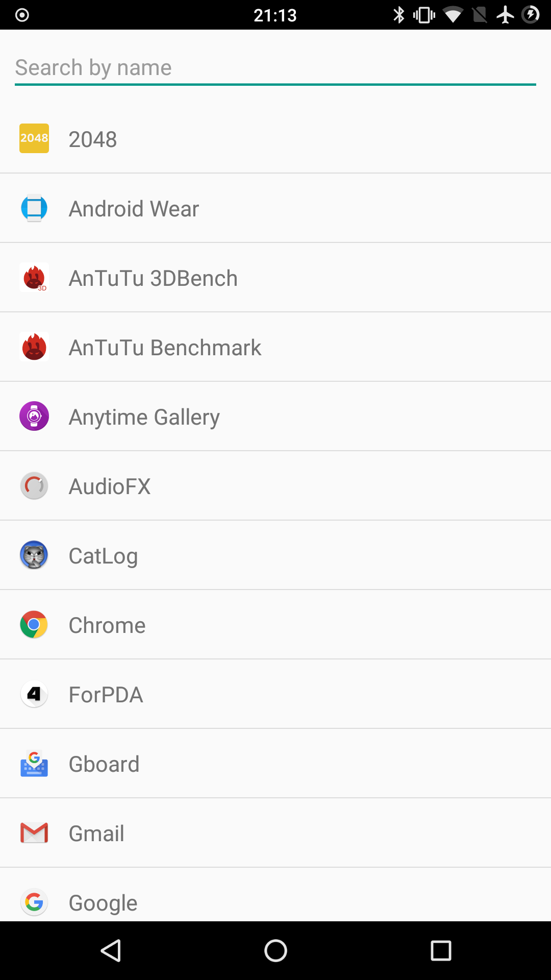Tap the Chrome browser icon

pyautogui.click(x=34, y=625)
